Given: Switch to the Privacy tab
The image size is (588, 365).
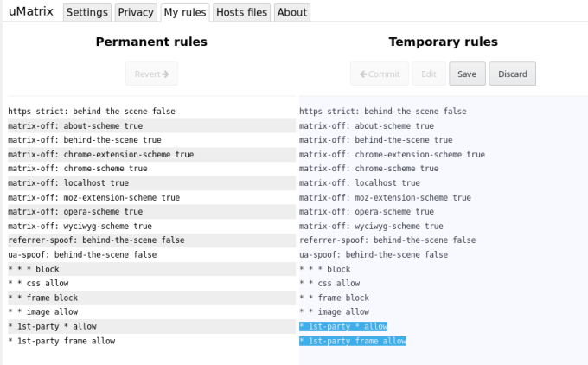Looking at the screenshot, I should click(x=136, y=12).
